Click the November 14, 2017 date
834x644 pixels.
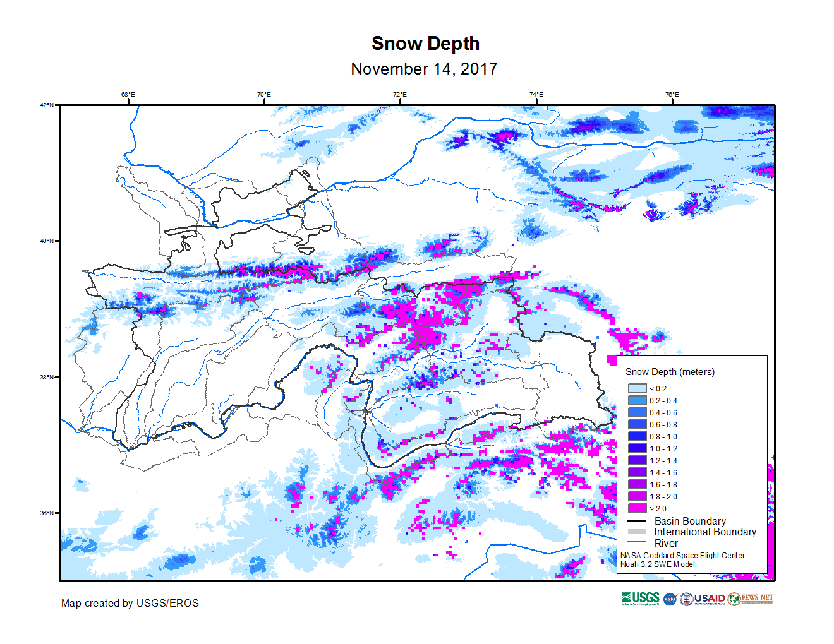[x=424, y=69]
